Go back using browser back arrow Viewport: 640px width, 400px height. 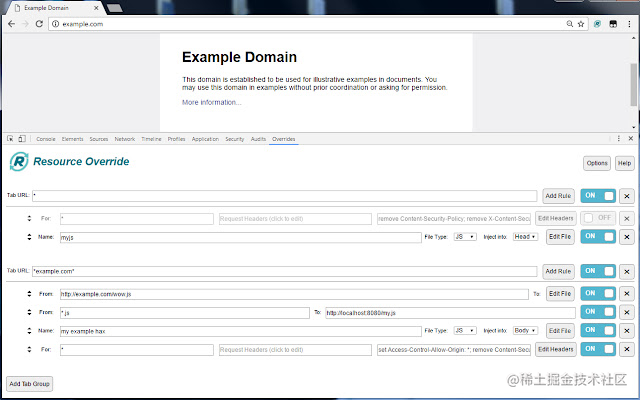[11, 24]
